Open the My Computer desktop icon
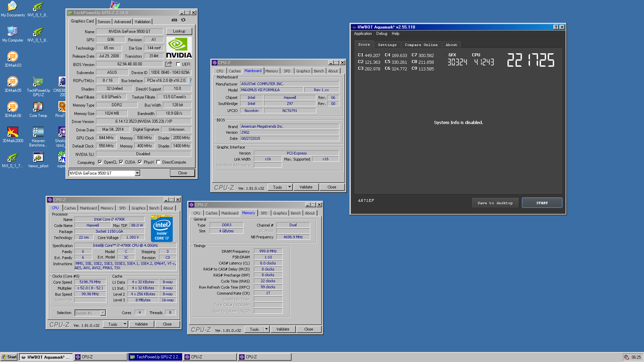644x362 pixels. click(x=13, y=34)
